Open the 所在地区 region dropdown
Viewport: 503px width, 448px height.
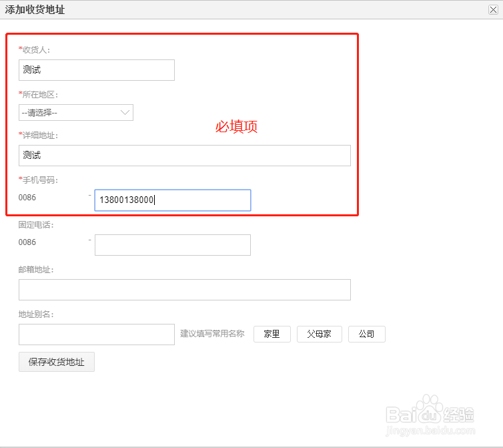click(76, 112)
